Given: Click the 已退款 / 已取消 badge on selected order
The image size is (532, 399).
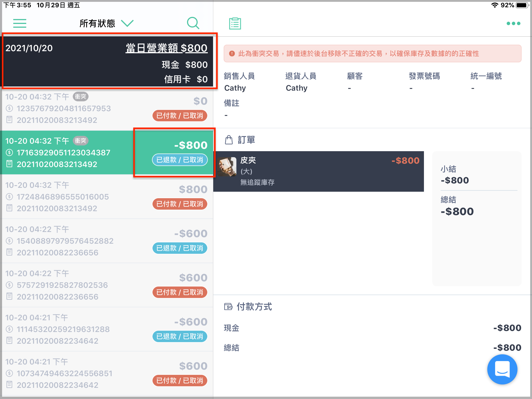Looking at the screenshot, I should pos(180,160).
